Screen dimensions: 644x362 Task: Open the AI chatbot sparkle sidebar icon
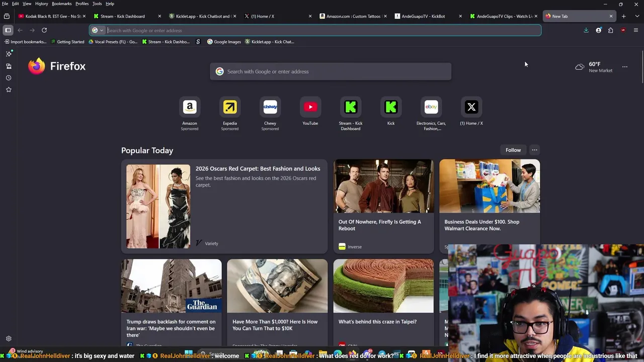tap(9, 54)
